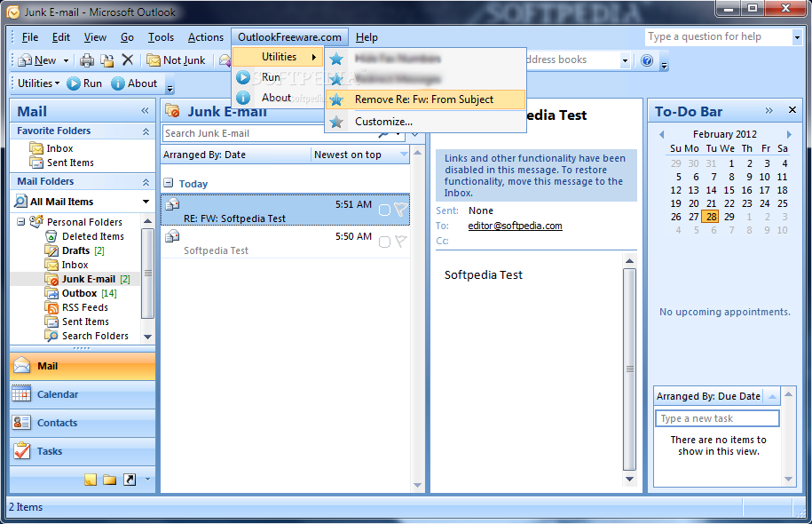Open the Go menu
Image resolution: width=812 pixels, height=524 pixels.
(x=127, y=37)
